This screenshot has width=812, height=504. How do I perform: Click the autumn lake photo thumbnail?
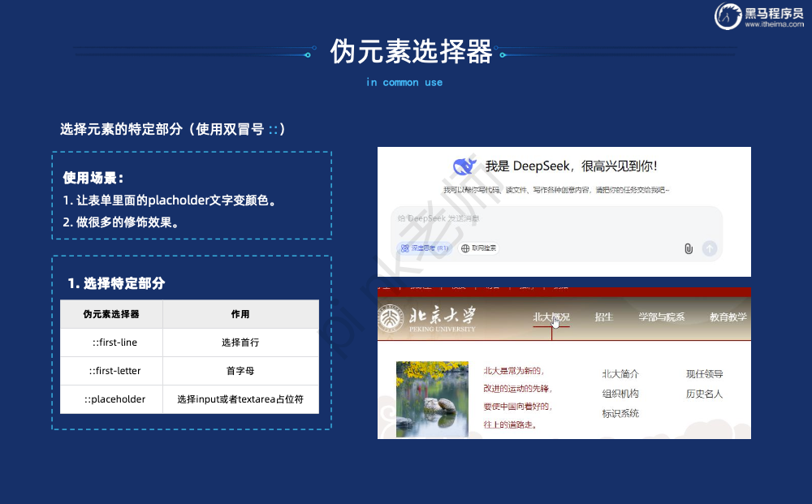pyautogui.click(x=433, y=399)
